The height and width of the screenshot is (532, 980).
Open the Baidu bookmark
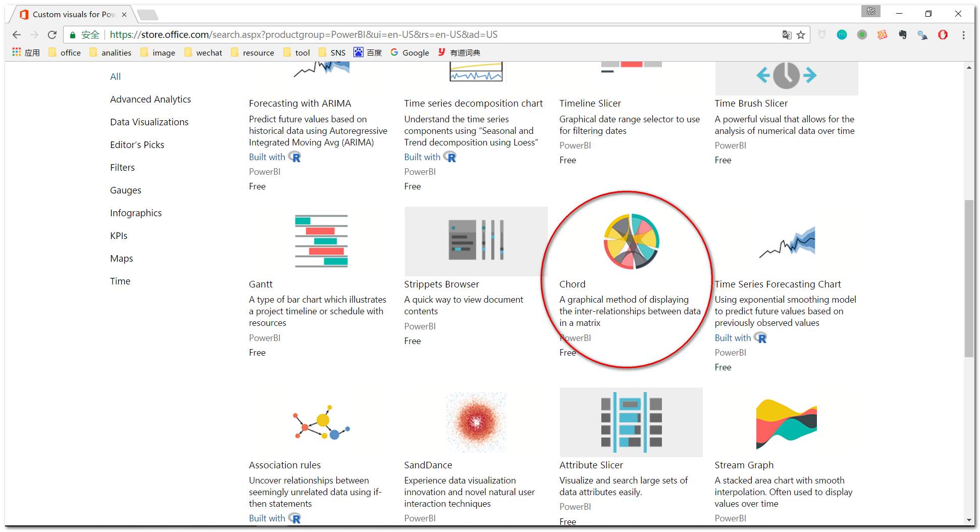click(x=368, y=53)
